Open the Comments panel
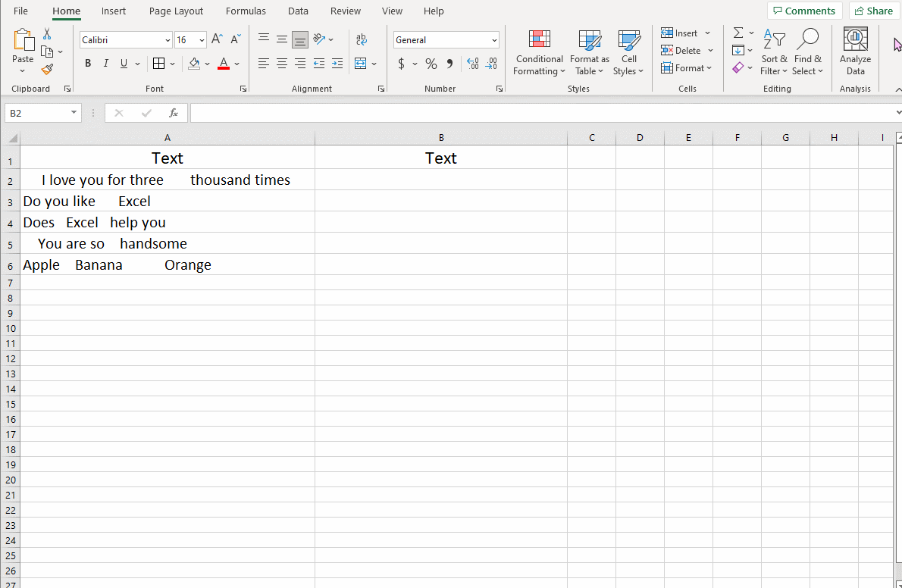 click(x=804, y=11)
